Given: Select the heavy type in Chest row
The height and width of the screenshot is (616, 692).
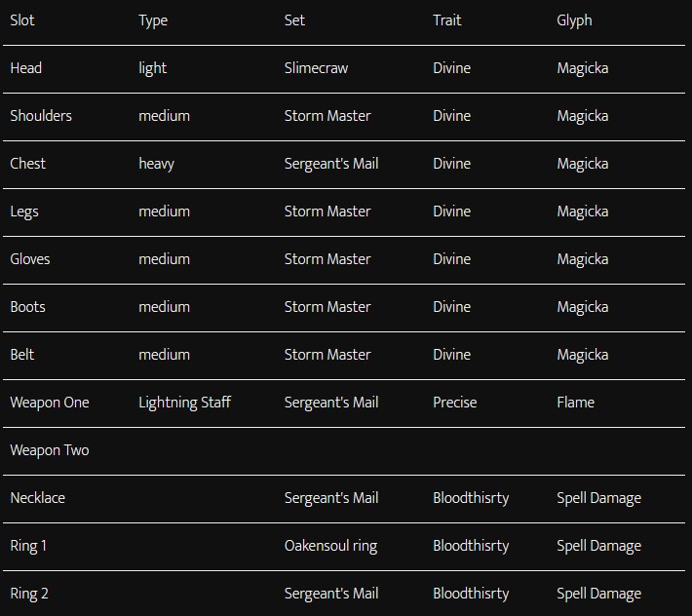Looking at the screenshot, I should coord(156,164).
